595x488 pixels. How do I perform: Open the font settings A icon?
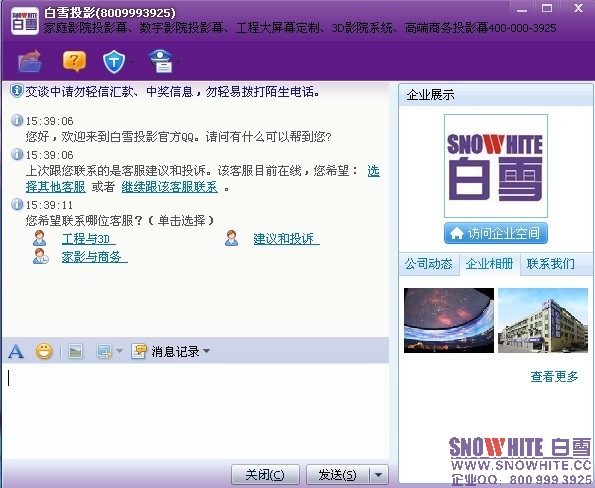16,351
